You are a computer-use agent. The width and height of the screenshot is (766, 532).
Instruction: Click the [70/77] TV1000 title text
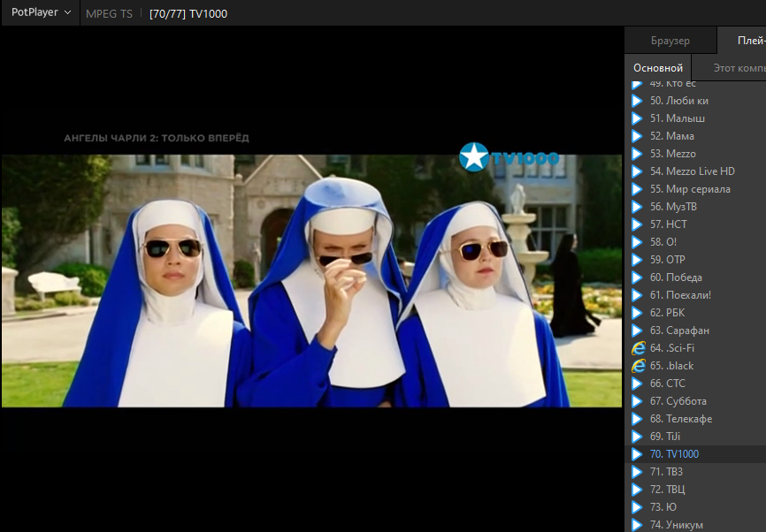point(188,13)
